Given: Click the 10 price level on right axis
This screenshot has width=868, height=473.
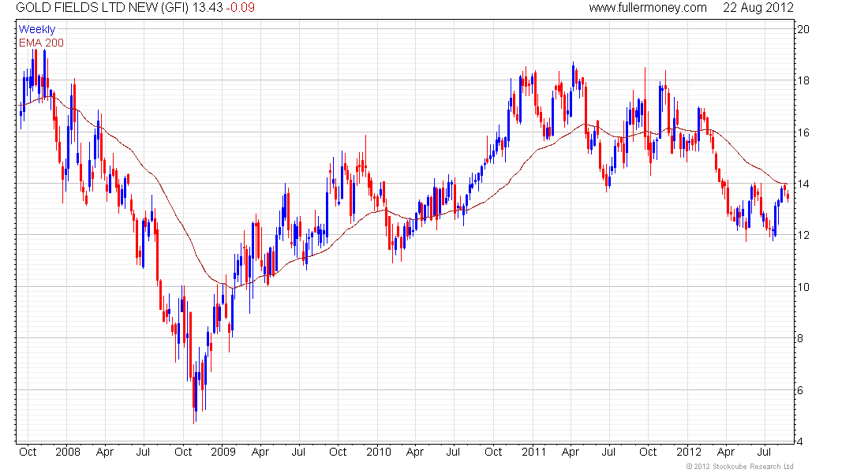Looking at the screenshot, I should tap(804, 288).
